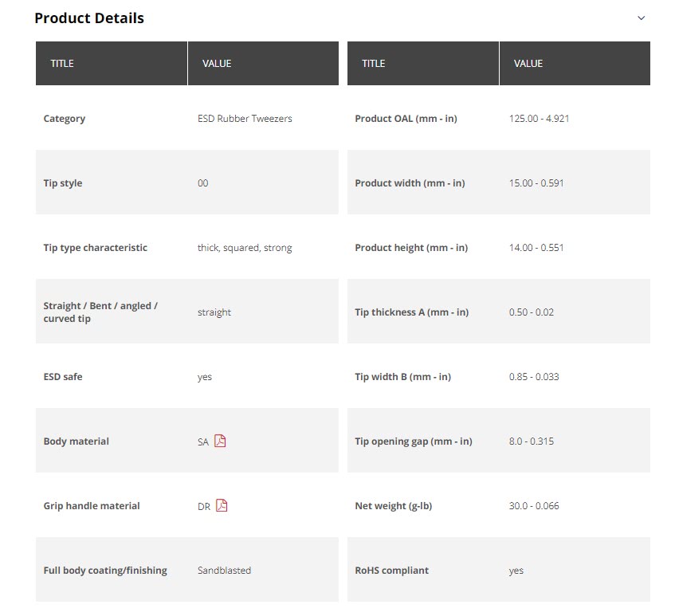Open the PDF icon next to DR
Screen dimensions: 675x616
[x=222, y=505]
